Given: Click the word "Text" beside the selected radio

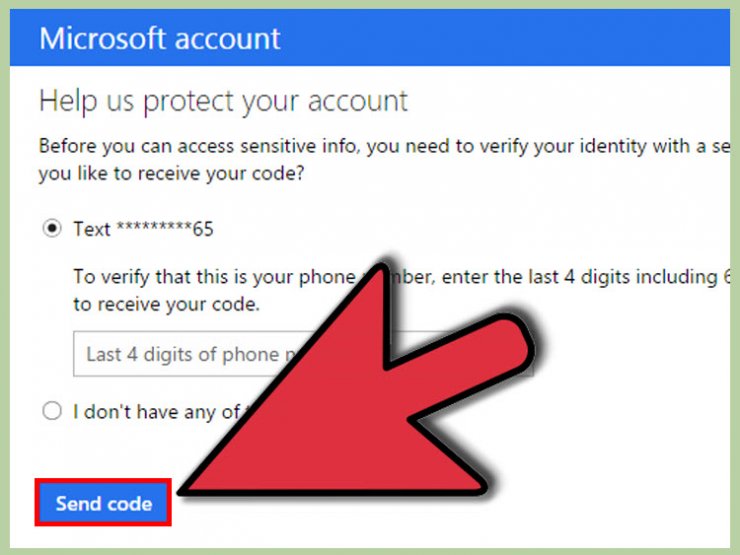Looking at the screenshot, I should click(92, 229).
